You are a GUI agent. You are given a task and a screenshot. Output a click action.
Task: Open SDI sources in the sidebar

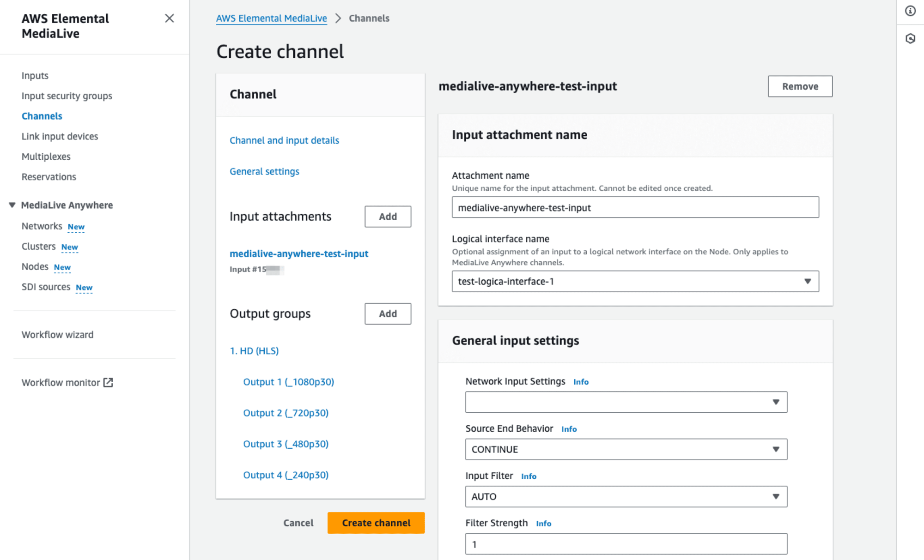click(x=46, y=287)
